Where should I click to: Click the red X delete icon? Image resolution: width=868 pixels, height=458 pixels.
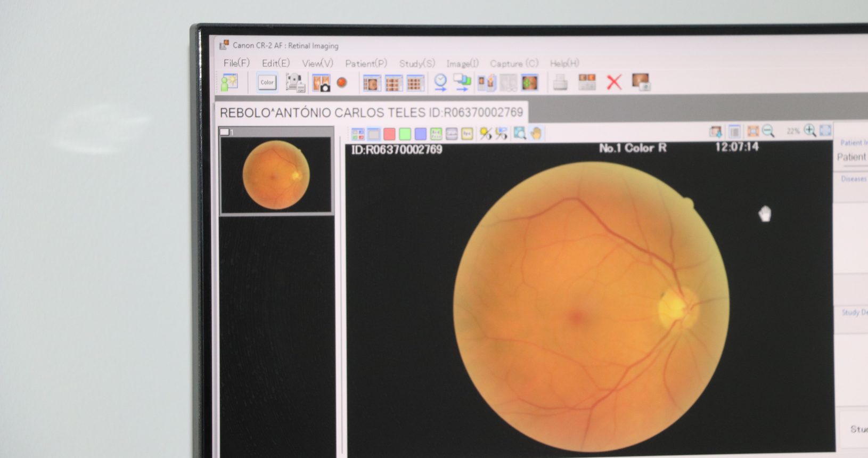tap(614, 83)
